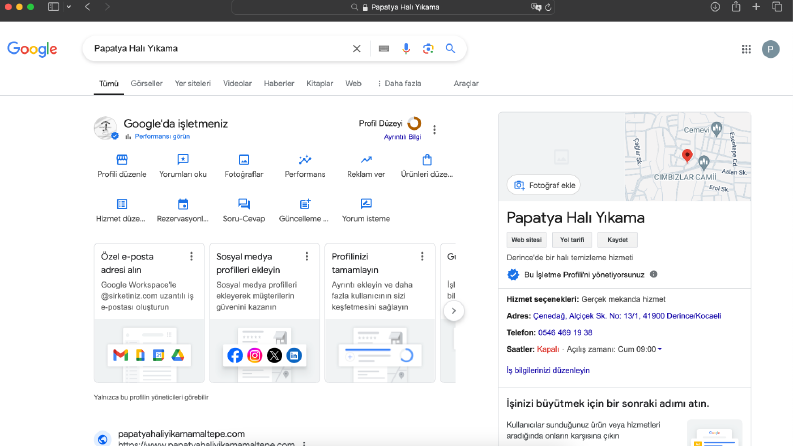793x446 pixels.
Task: Show next suggestion cards with arrow
Action: pos(454,311)
